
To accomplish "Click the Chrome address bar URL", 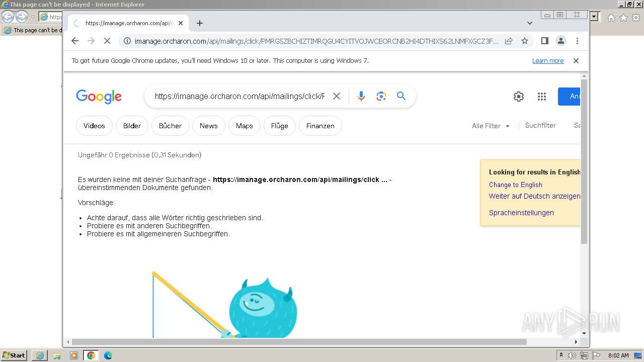I will (316, 41).
